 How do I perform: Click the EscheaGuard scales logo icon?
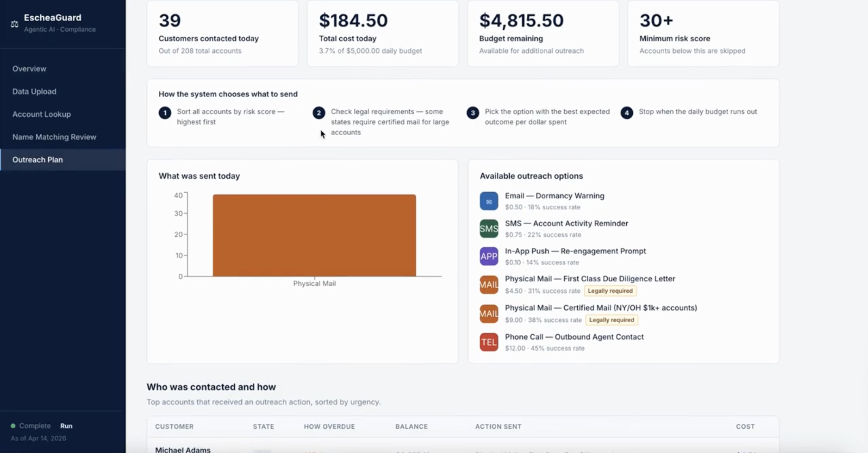[14, 24]
